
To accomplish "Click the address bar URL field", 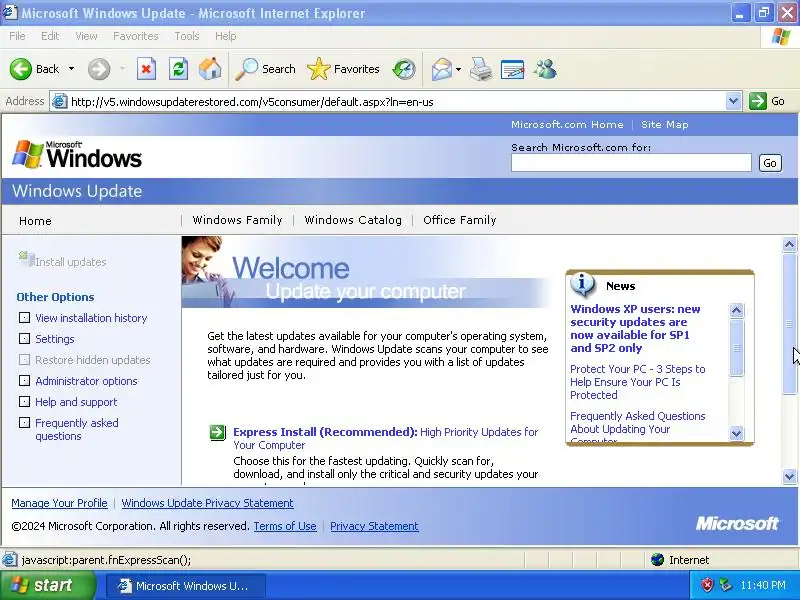I will (x=397, y=102).
